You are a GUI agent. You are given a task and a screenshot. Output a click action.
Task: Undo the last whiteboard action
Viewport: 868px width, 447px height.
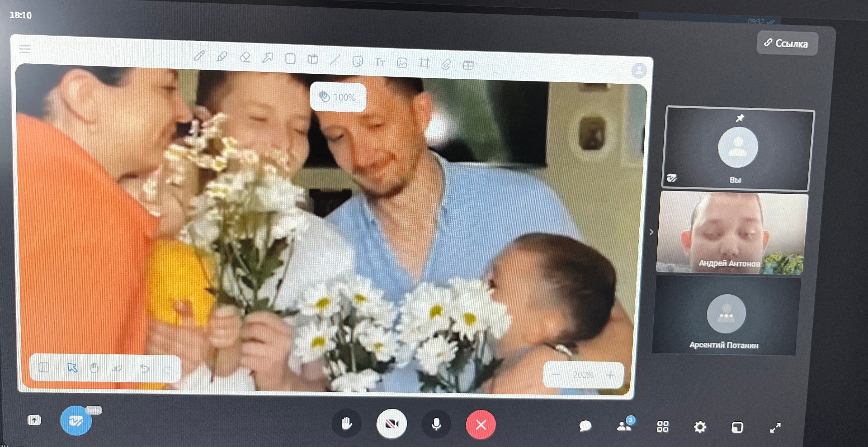pyautogui.click(x=145, y=368)
